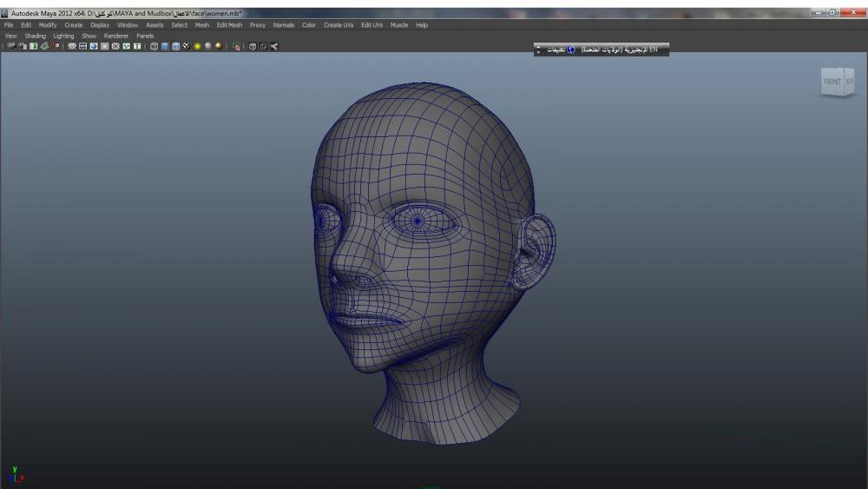Open the Lighting panel menu

pyautogui.click(x=63, y=36)
